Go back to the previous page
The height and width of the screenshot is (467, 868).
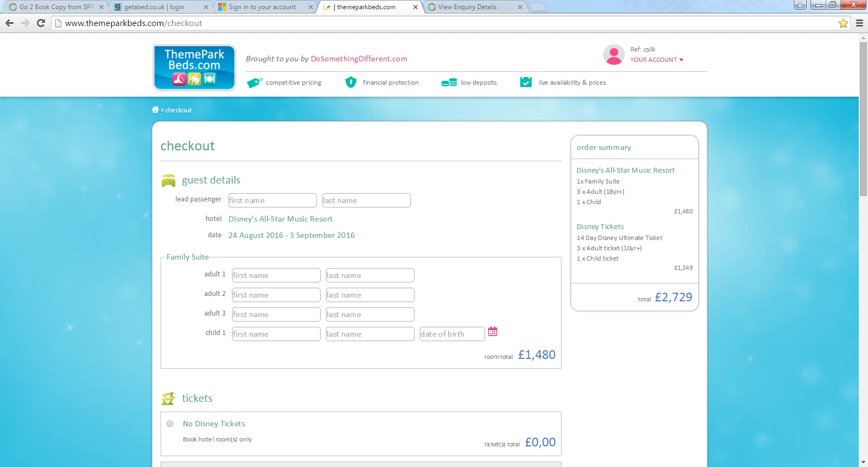click(9, 23)
